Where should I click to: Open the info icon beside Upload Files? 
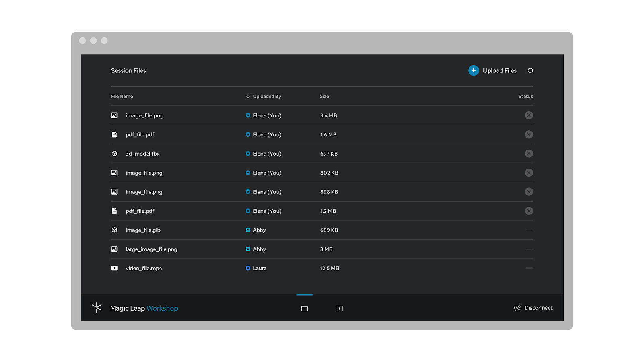(x=530, y=70)
